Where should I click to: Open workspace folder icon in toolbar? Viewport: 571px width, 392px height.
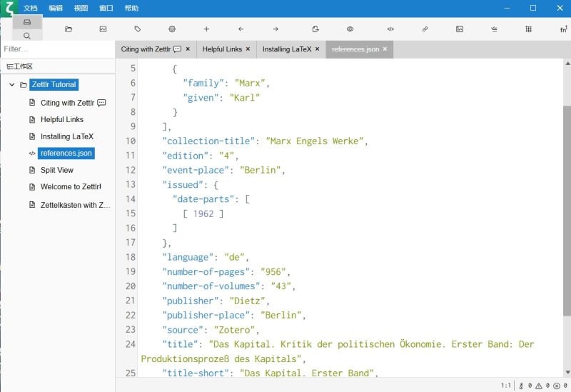69,29
